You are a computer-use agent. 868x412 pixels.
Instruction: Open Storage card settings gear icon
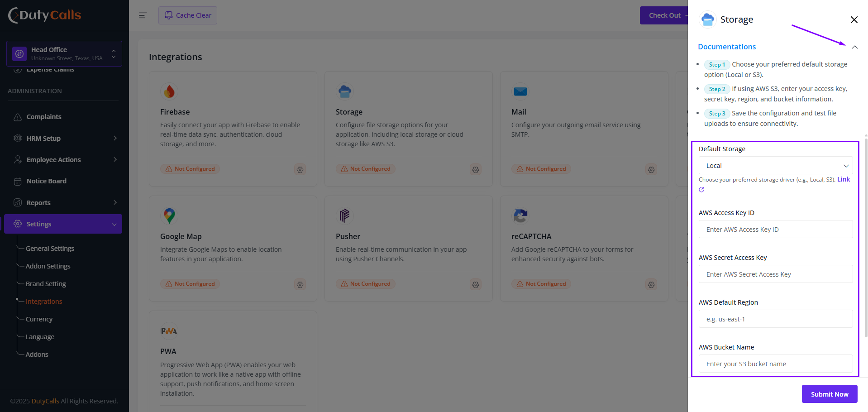[476, 170]
